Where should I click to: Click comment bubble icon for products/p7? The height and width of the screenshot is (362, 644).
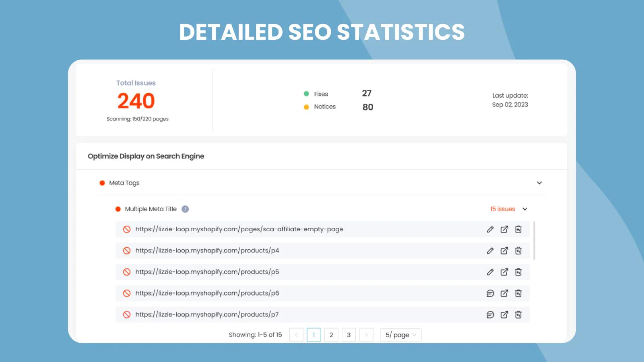(x=490, y=315)
